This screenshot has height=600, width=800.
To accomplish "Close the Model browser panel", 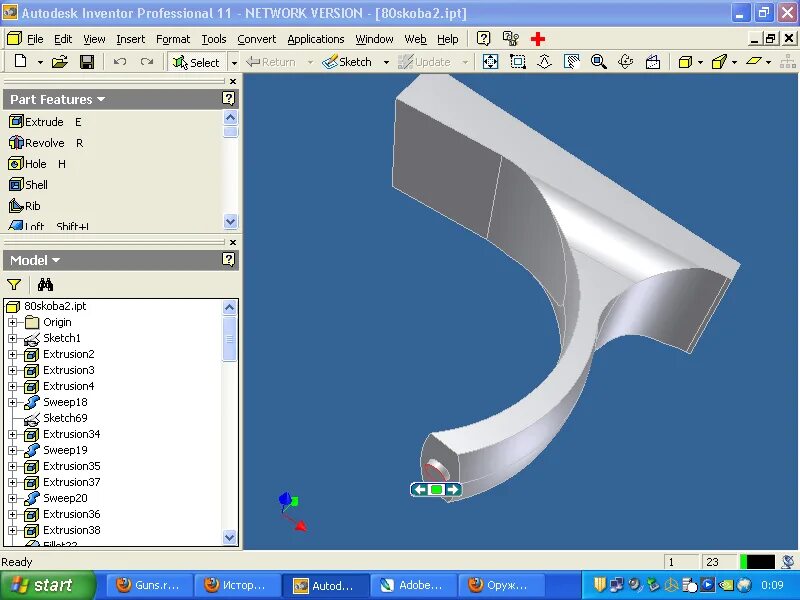I will tap(233, 242).
